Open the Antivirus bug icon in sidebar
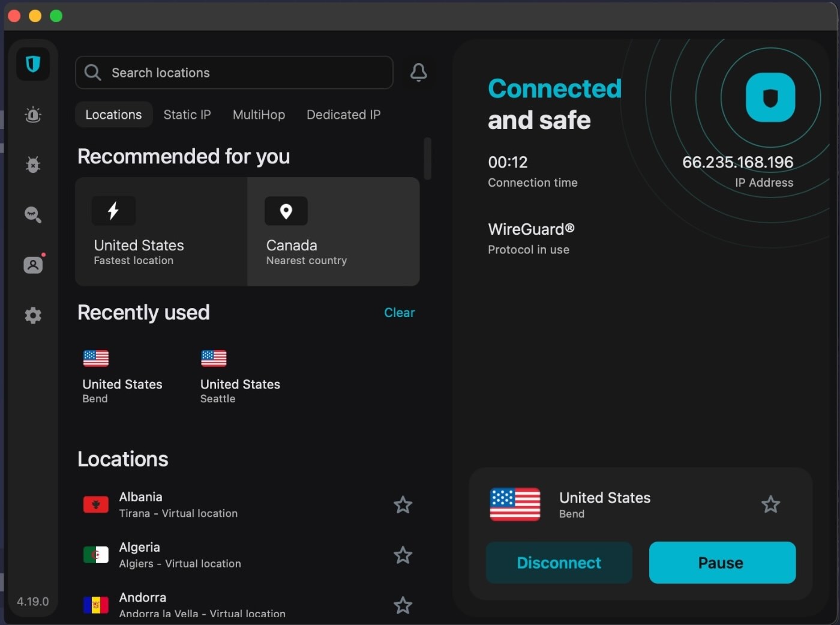This screenshot has width=840, height=625. tap(33, 165)
